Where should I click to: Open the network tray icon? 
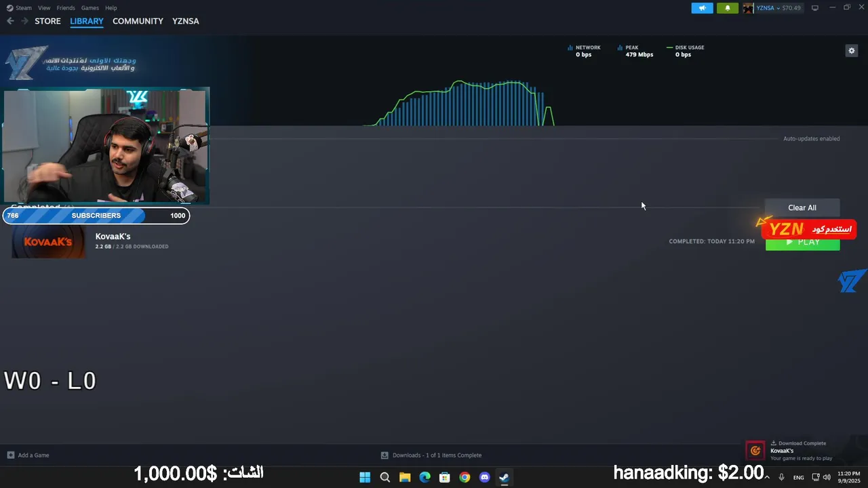click(x=816, y=477)
